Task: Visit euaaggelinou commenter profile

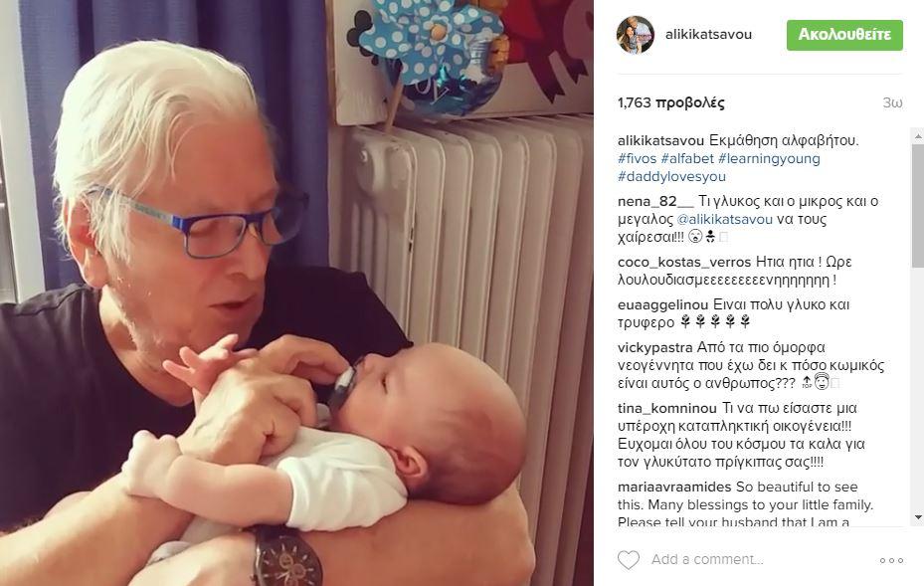Action: click(x=663, y=304)
